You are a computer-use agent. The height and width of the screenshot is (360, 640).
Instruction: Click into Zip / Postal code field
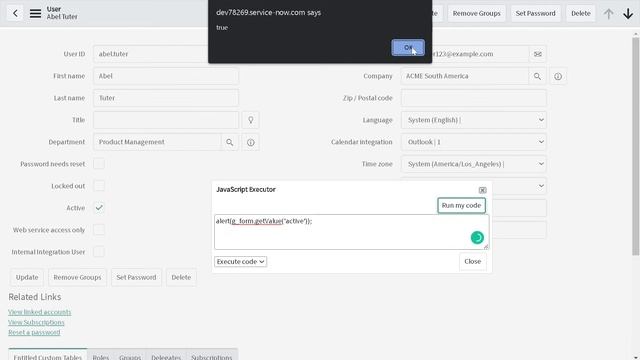[473, 98]
